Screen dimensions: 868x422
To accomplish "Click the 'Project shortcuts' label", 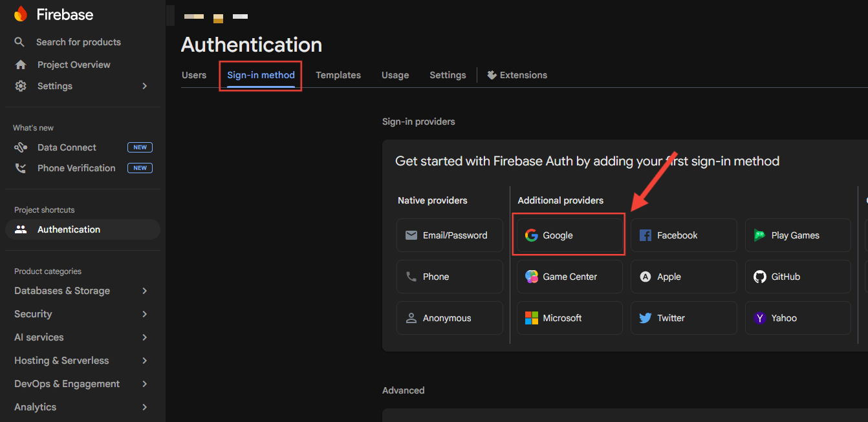I will click(45, 210).
